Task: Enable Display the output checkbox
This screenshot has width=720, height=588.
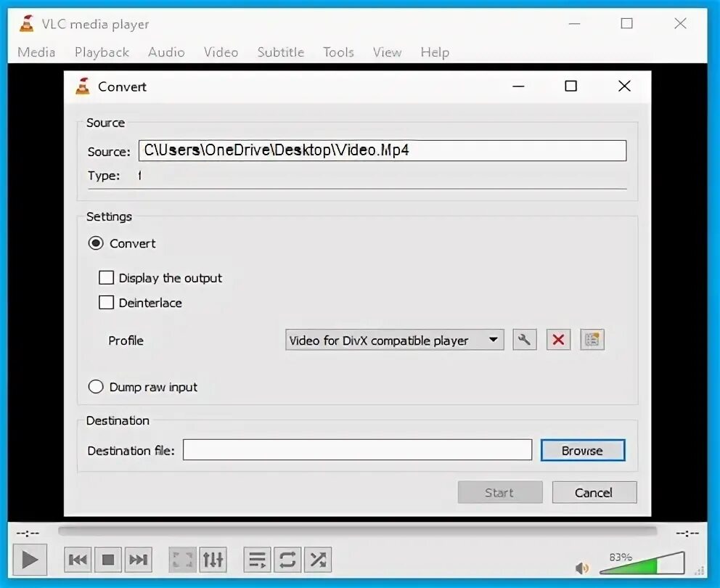Action: [107, 277]
